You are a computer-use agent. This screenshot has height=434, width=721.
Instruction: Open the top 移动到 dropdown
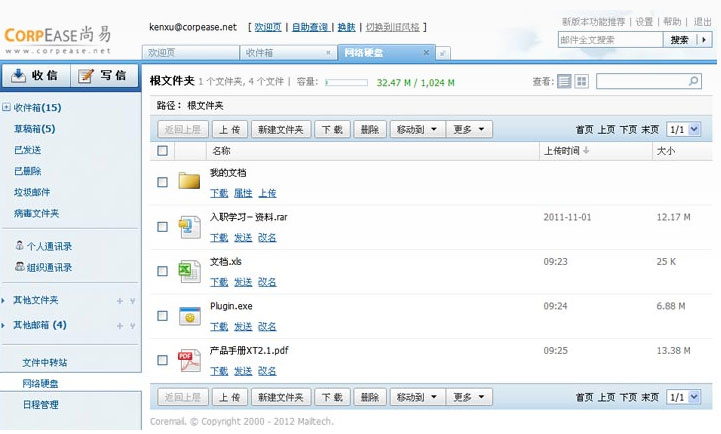pyautogui.click(x=416, y=129)
